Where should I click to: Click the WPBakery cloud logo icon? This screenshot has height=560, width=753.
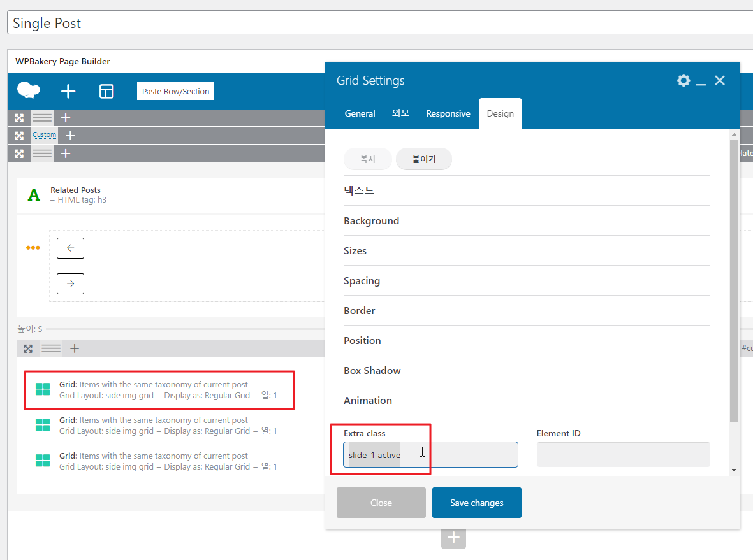click(28, 90)
